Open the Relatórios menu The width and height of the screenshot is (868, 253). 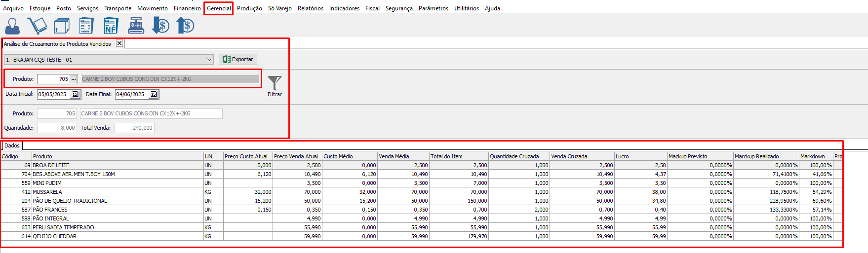310,8
